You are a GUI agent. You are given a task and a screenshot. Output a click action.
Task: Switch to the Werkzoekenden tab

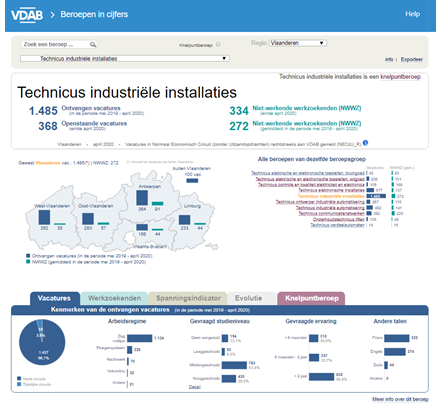[x=114, y=298]
